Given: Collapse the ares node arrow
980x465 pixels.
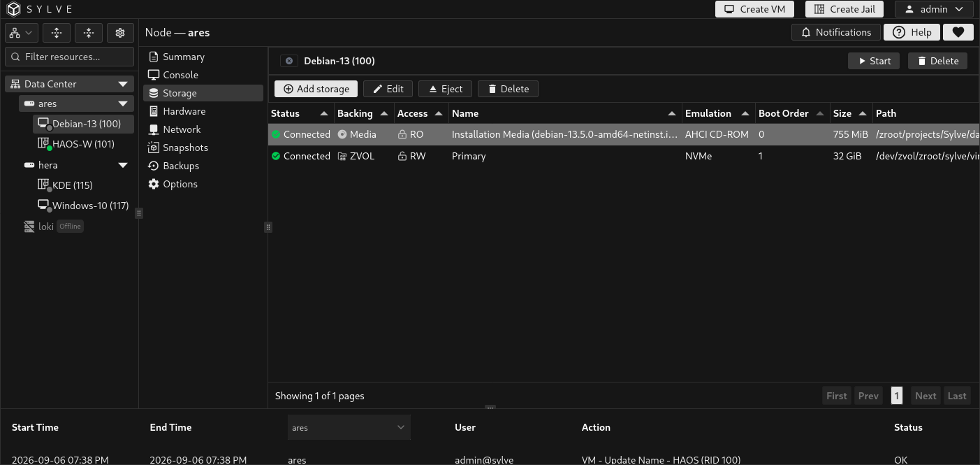Looking at the screenshot, I should click(123, 103).
